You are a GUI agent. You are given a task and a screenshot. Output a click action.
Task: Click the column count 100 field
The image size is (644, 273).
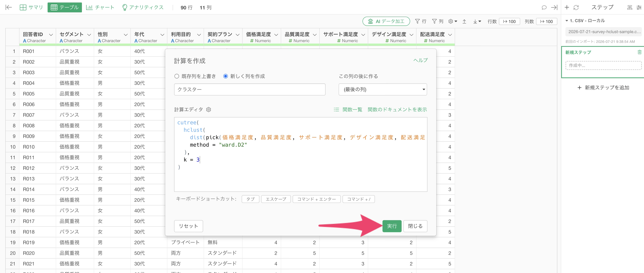coord(546,21)
